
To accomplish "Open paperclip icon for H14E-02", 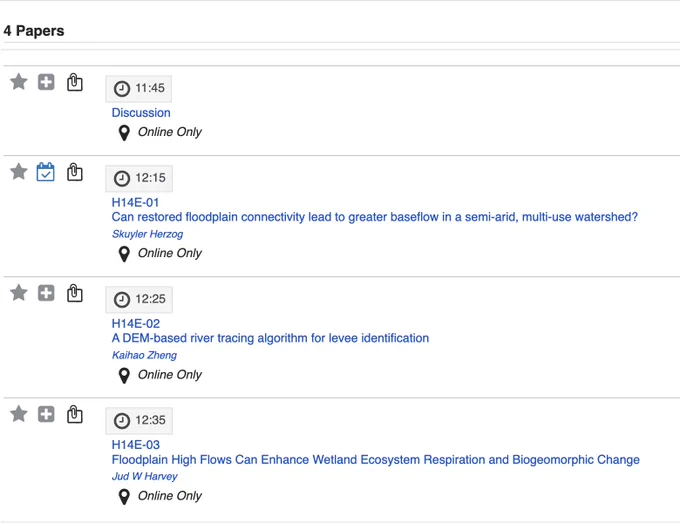I will (75, 293).
